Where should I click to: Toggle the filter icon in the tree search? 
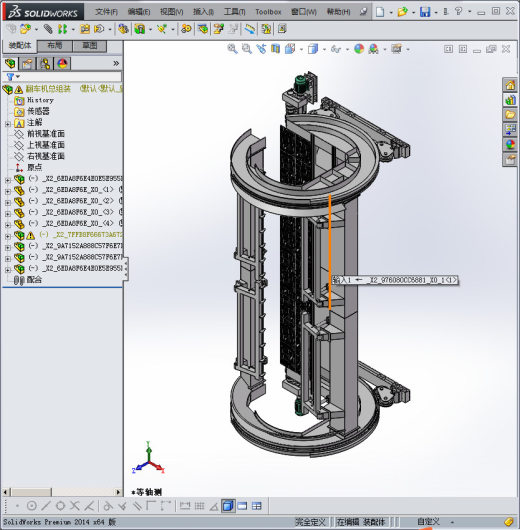10,77
